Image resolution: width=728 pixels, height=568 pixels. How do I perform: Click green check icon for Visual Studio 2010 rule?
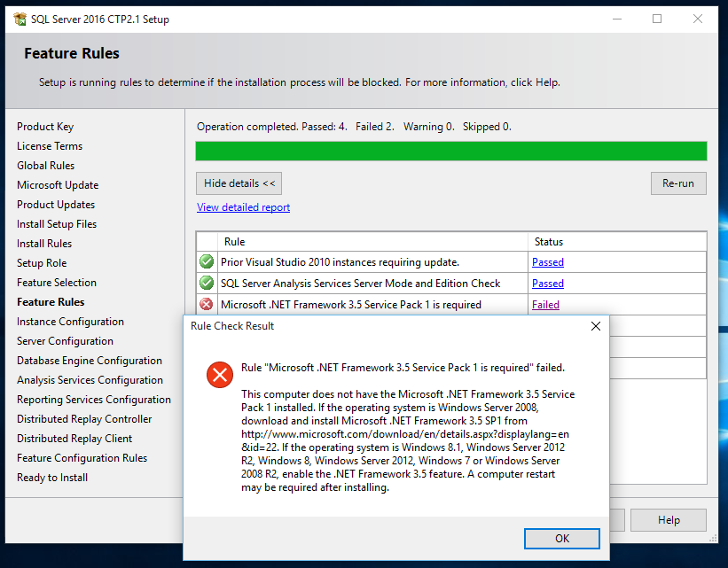(x=207, y=261)
